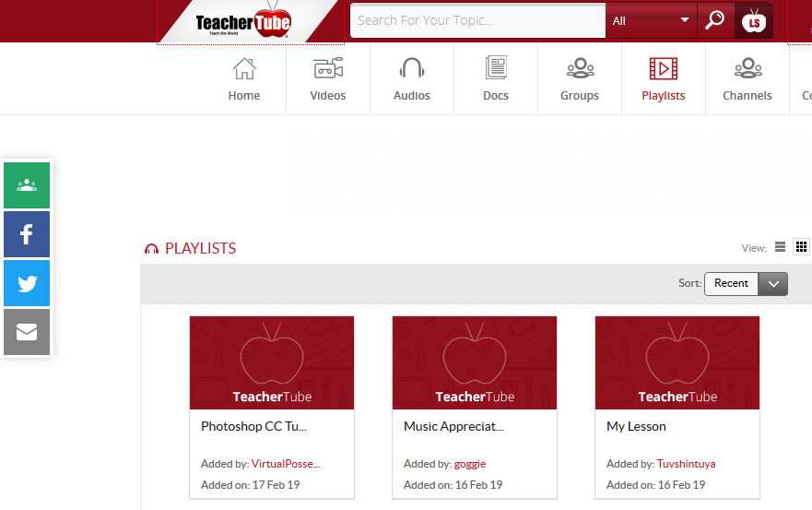This screenshot has width=812, height=510.
Task: Click the Playlists film icon
Action: [x=664, y=68]
